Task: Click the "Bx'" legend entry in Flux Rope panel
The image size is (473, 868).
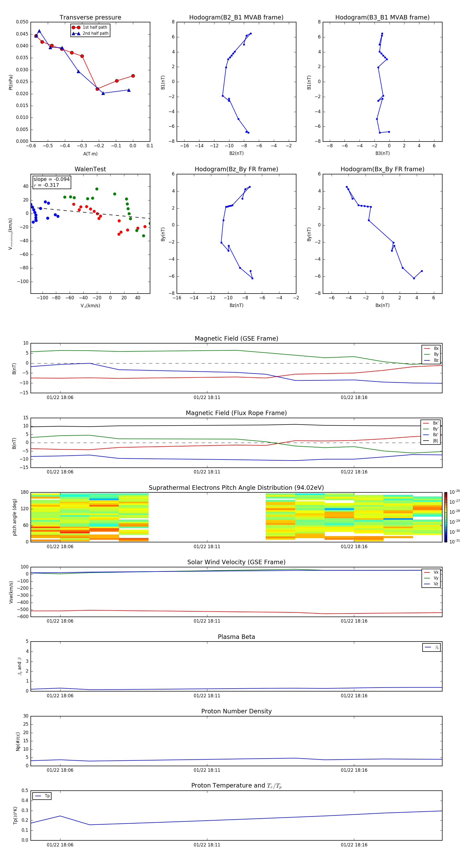Action: 431,423
